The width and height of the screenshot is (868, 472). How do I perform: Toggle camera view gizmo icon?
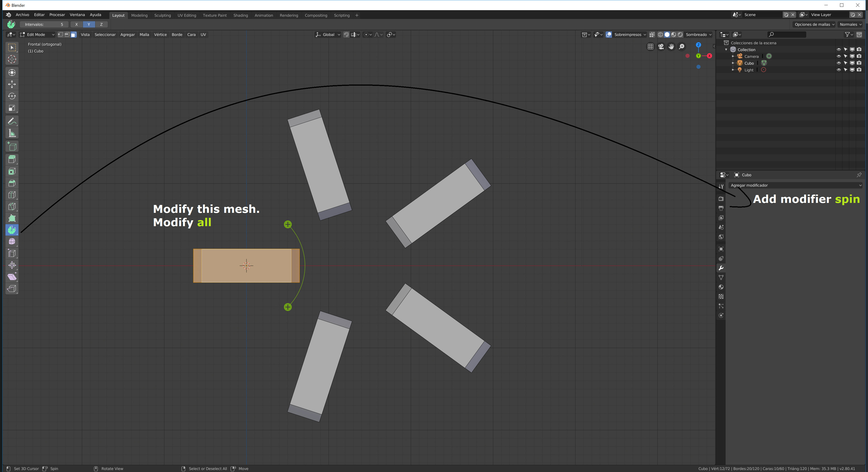pyautogui.click(x=661, y=47)
